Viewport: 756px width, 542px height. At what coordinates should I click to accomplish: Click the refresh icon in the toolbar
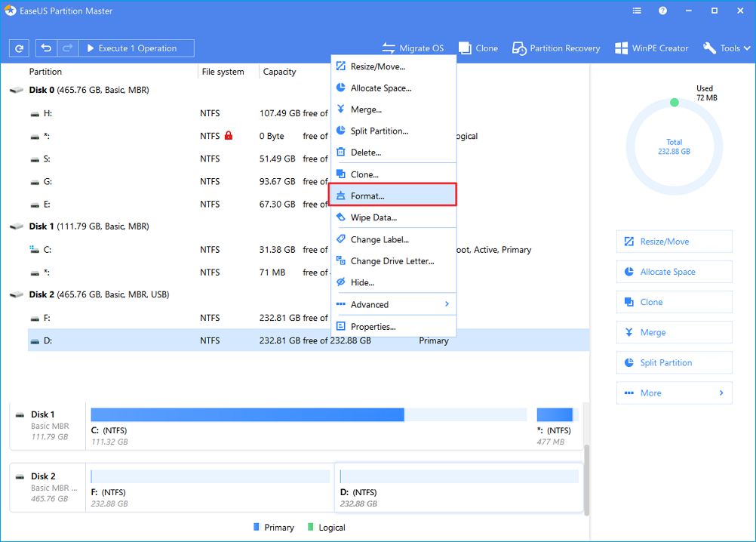19,48
